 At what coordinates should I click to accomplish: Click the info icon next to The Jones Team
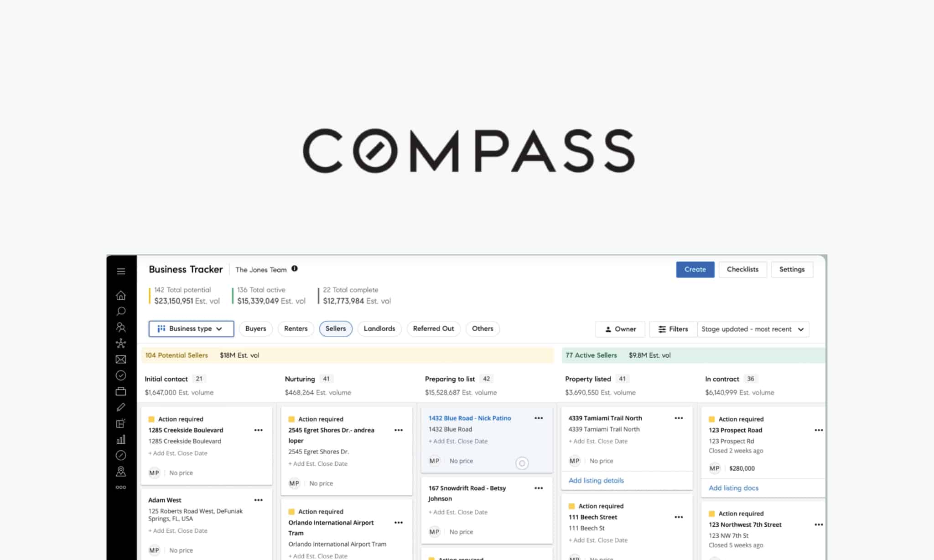click(295, 269)
